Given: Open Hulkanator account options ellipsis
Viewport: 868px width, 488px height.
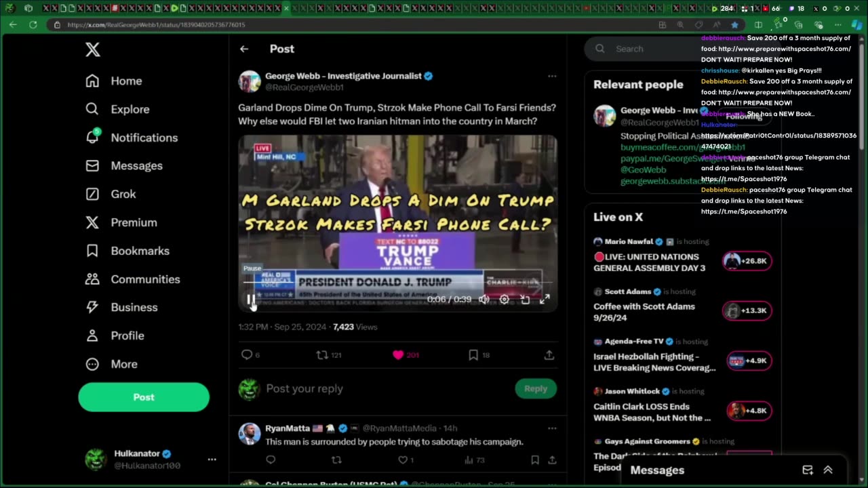Looking at the screenshot, I should [212, 460].
